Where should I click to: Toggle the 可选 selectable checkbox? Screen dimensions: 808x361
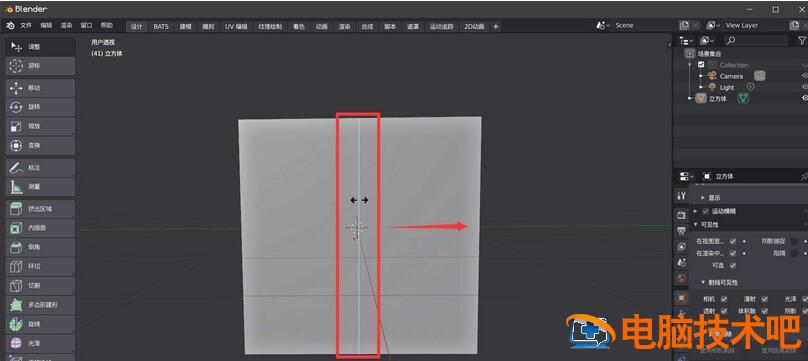click(733, 265)
